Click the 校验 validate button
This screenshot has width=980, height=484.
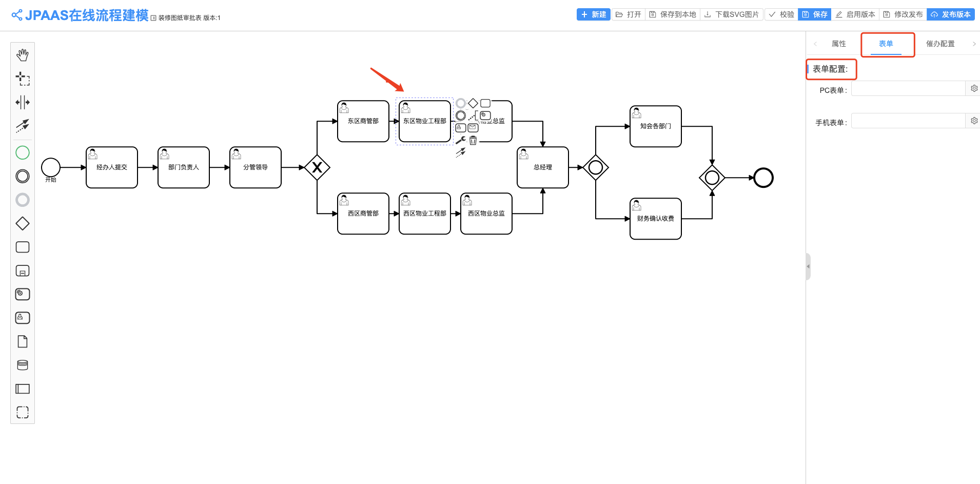coord(781,14)
